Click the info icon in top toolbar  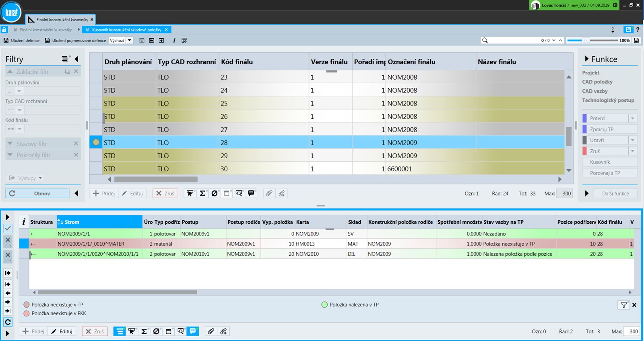tap(174, 40)
